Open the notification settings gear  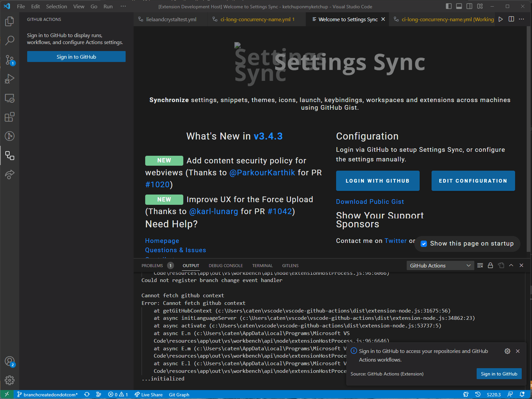[x=507, y=351]
